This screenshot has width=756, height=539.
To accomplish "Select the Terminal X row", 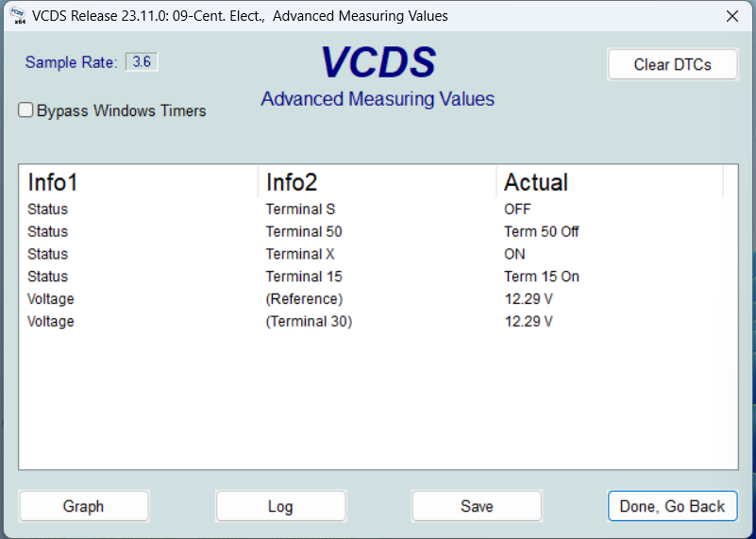I will [x=378, y=254].
